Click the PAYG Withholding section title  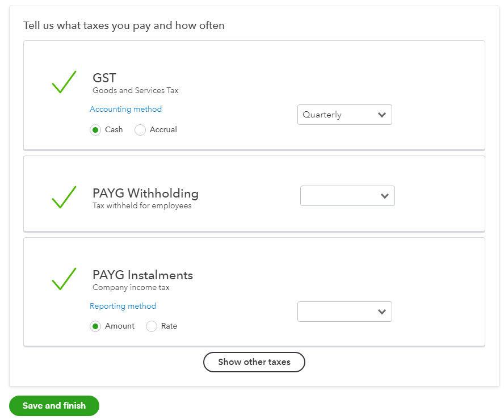pyautogui.click(x=145, y=194)
